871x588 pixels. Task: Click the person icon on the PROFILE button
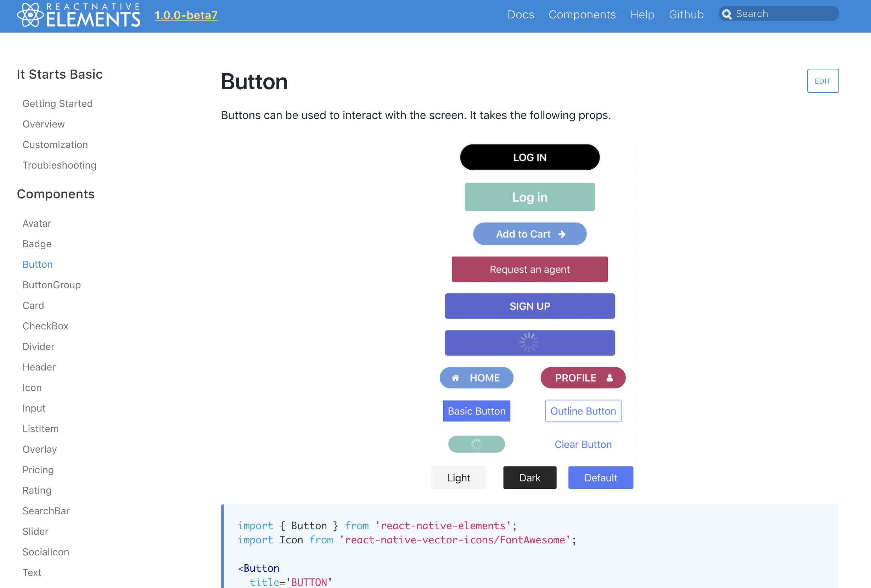pyautogui.click(x=609, y=378)
